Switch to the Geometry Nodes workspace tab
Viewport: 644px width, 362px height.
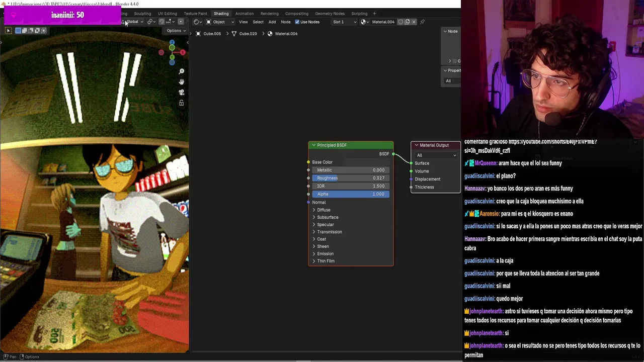[x=330, y=14]
